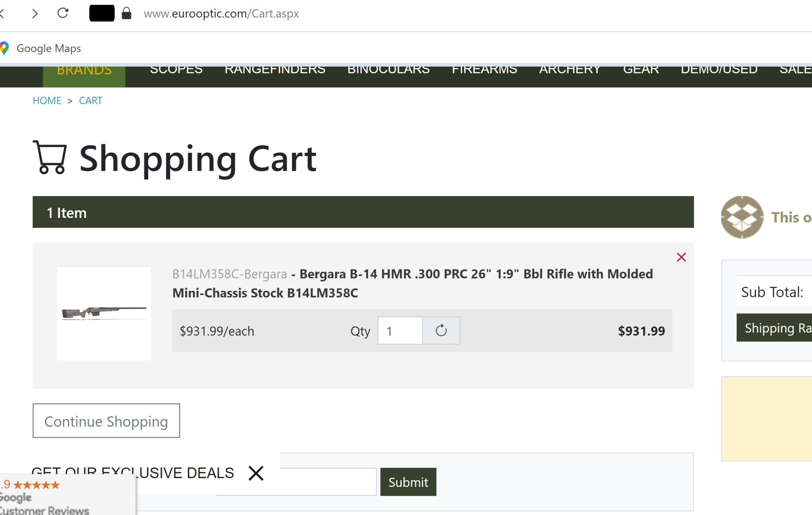The width and height of the screenshot is (812, 515).
Task: Close the exclusive deals popup
Action: tap(256, 473)
